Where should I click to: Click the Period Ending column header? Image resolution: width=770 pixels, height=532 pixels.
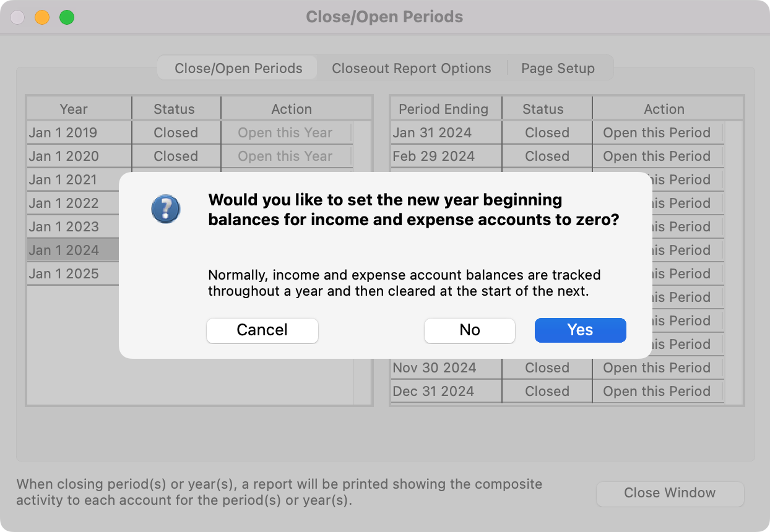pos(443,109)
